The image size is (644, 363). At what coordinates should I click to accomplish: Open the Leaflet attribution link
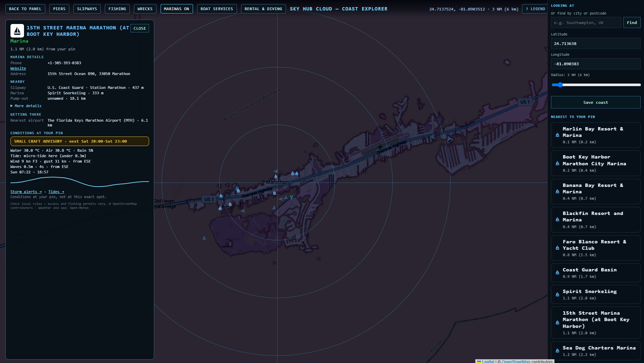[x=488, y=361]
